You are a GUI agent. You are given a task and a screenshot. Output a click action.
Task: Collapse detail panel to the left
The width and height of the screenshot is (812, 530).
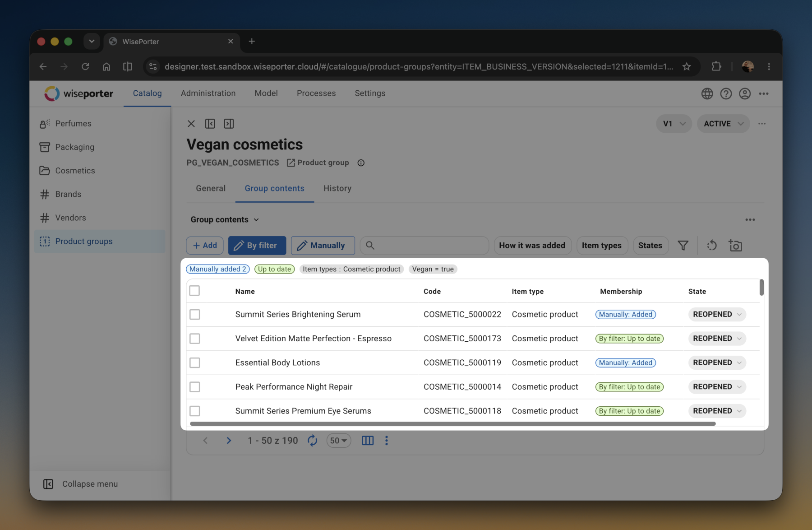tap(210, 124)
